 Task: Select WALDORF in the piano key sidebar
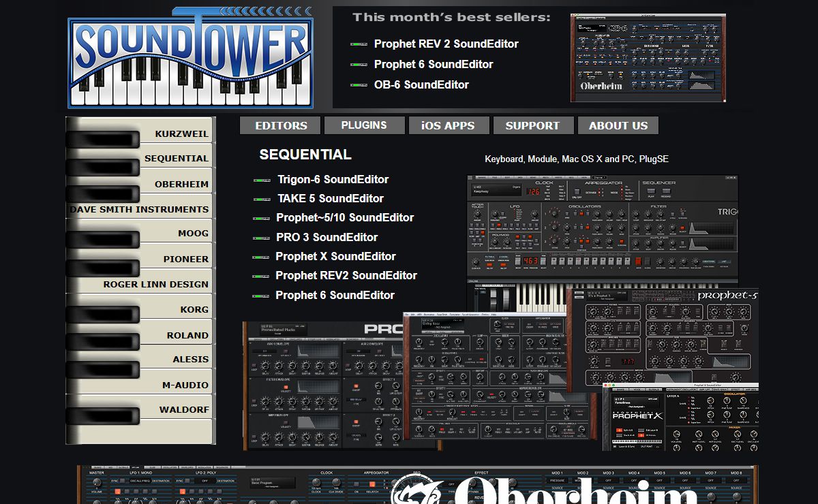coord(184,409)
